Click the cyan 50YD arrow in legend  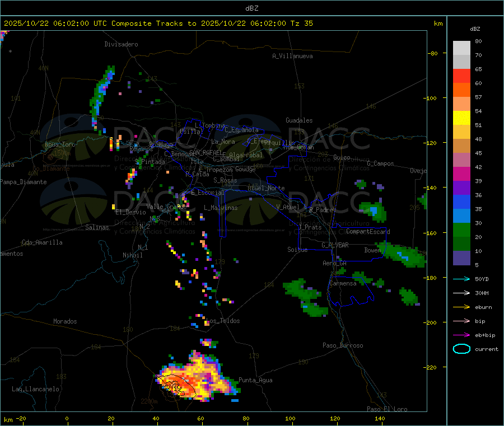click(x=461, y=279)
